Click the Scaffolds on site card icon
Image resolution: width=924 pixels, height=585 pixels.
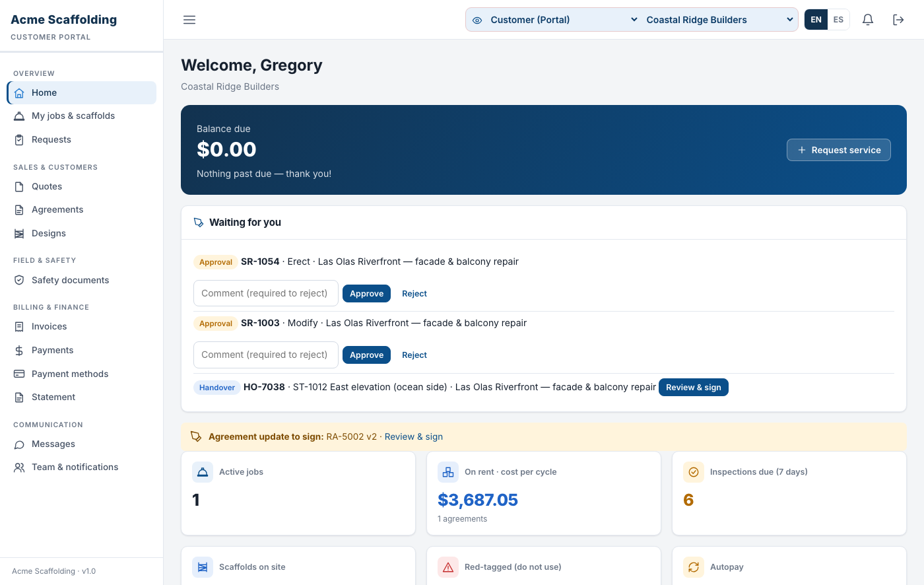[x=203, y=567]
